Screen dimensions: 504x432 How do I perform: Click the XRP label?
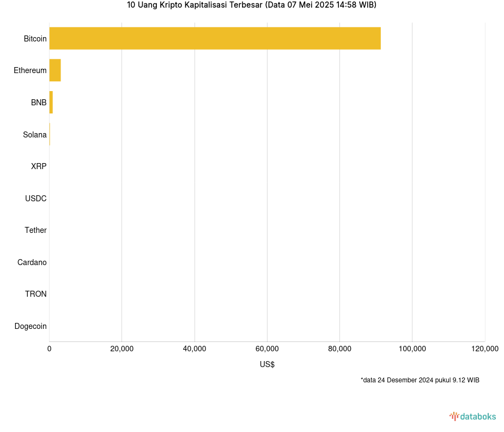click(39, 166)
